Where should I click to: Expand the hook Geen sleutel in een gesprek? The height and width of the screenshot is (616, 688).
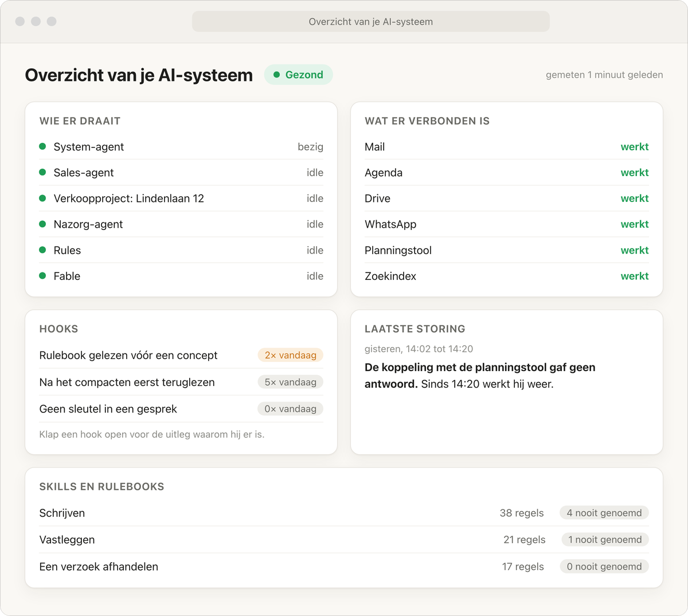[181, 409]
